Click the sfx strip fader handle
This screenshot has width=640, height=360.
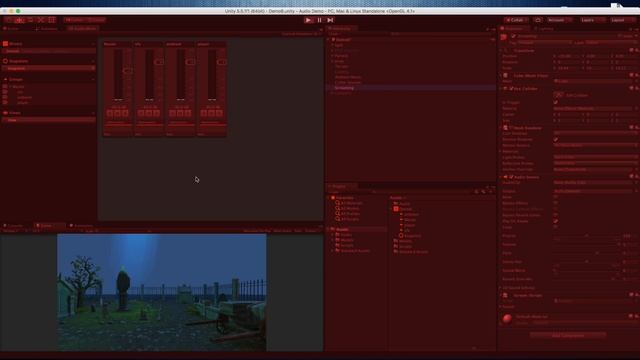pyautogui.click(x=159, y=62)
